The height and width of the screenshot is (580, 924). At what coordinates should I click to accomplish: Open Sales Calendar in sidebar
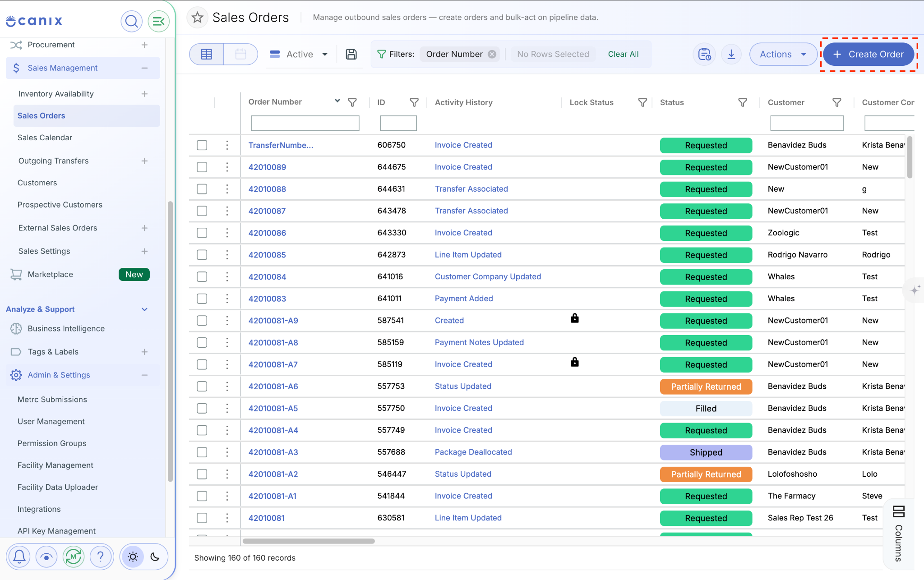45,138
